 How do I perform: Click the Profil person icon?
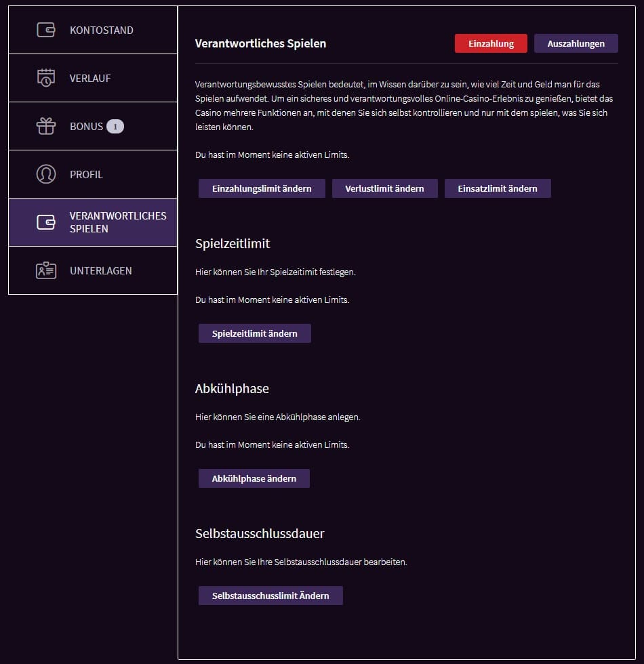pyautogui.click(x=45, y=174)
